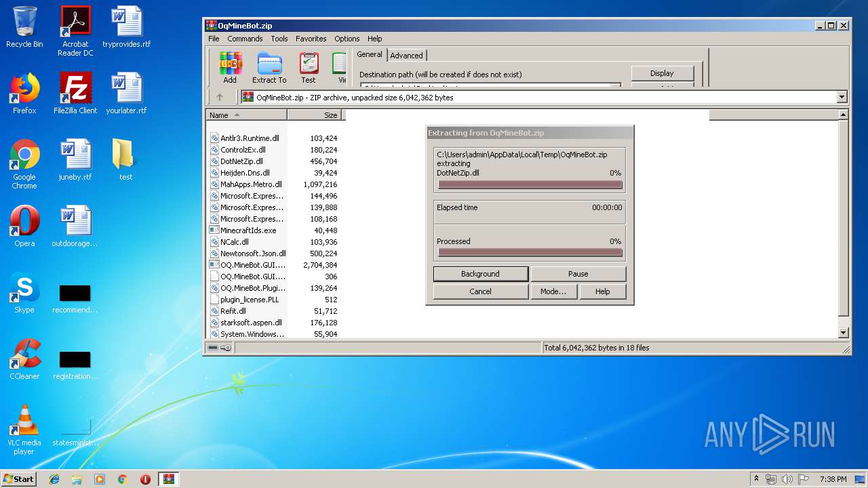Open Firefox desktop shortcut

tap(24, 94)
